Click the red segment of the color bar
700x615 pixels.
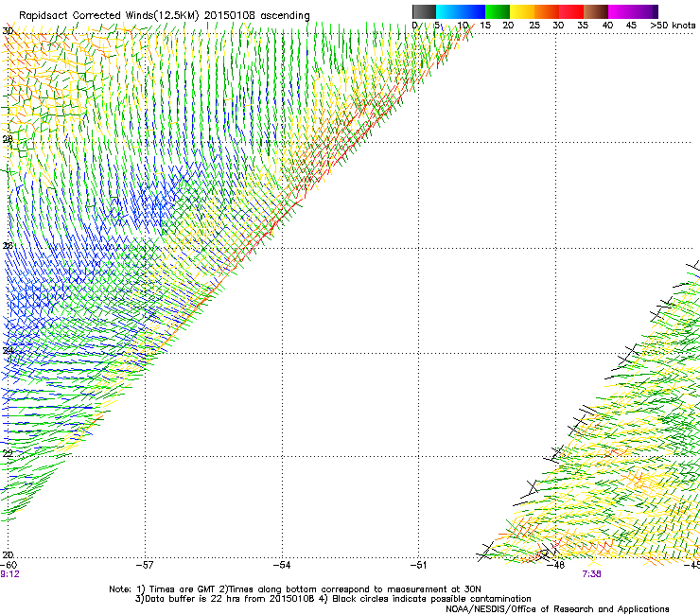click(x=571, y=11)
